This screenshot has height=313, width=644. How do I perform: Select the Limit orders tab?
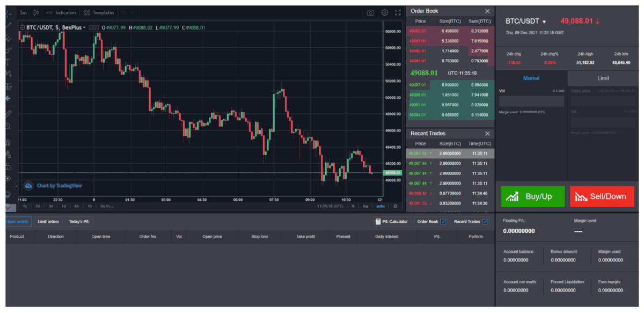[48, 221]
